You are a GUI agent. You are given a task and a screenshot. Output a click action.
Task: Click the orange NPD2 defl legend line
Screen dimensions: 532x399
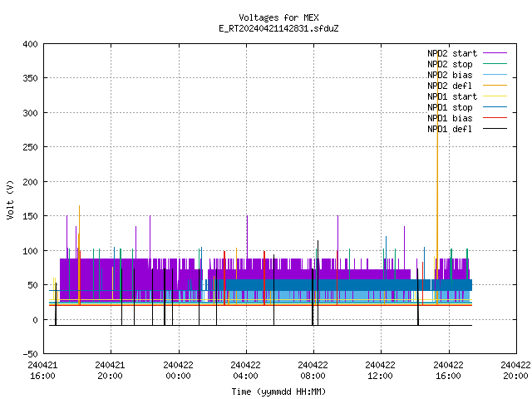[495, 86]
